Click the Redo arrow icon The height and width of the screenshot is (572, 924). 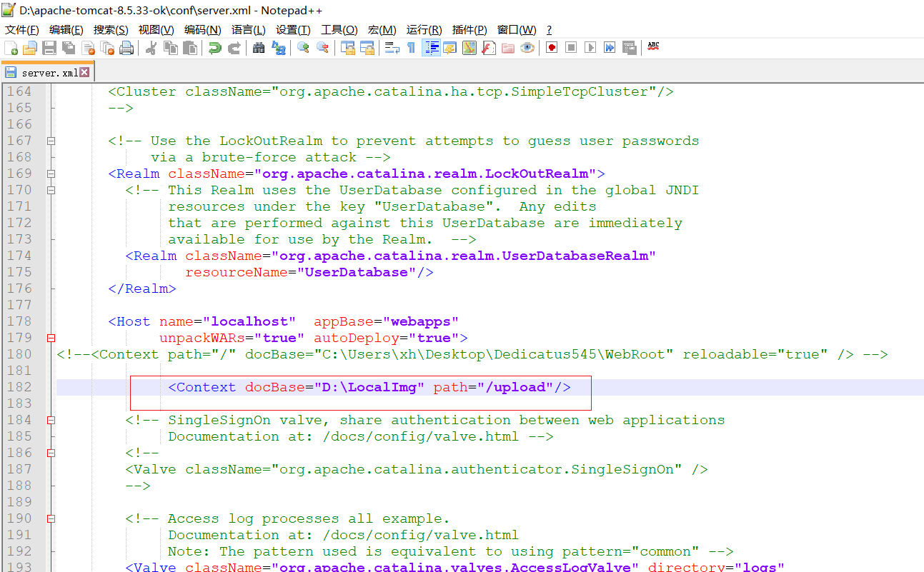[234, 48]
